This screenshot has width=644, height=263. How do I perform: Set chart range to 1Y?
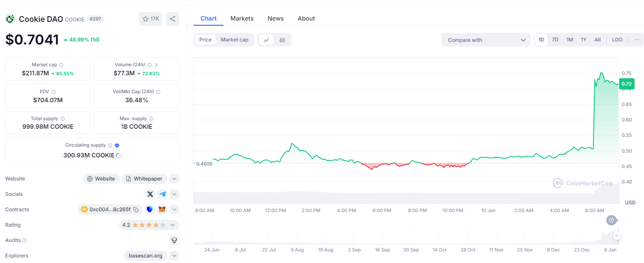point(584,40)
